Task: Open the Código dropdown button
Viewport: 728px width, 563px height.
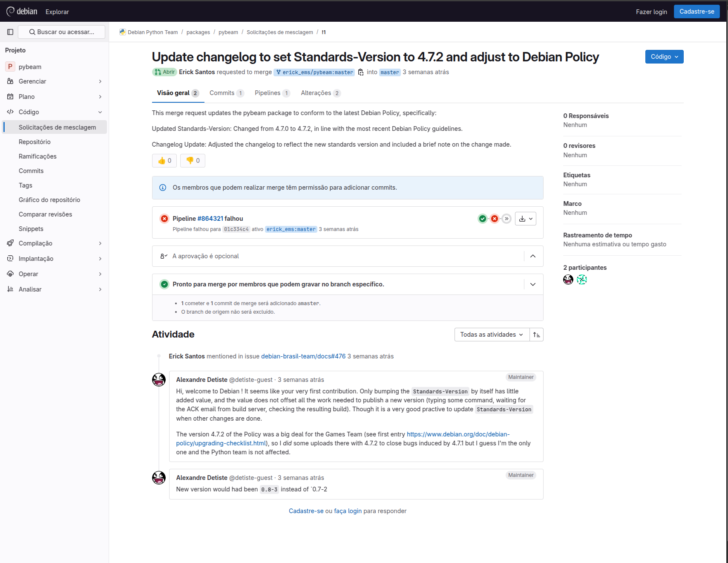Action: click(664, 57)
